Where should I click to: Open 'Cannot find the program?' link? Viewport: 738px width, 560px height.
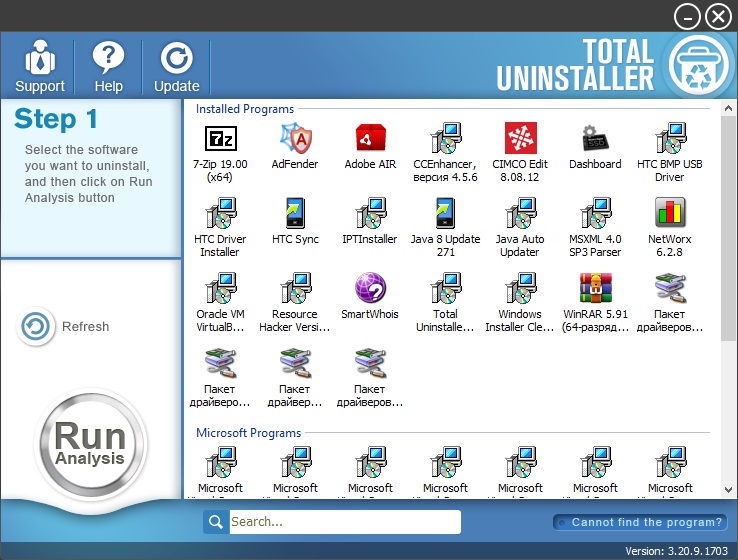(x=640, y=522)
